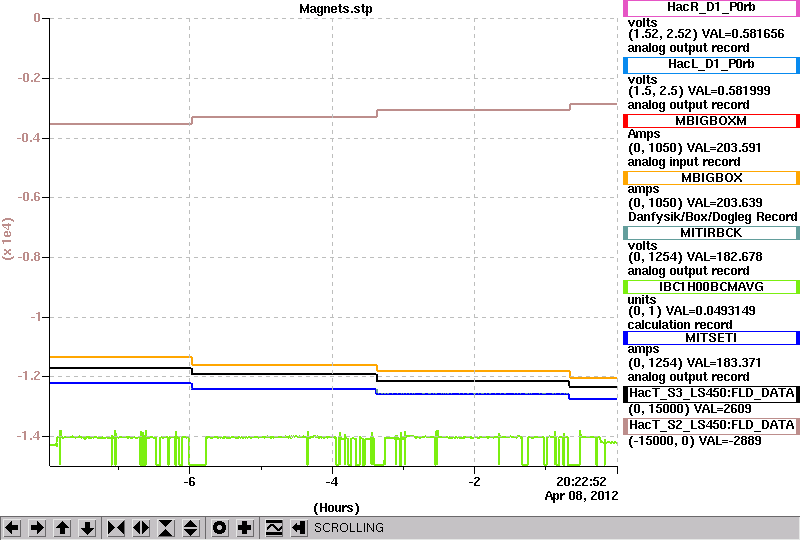Pan the plot left with the left arrow
This screenshot has height=540, width=800.
click(x=12, y=528)
